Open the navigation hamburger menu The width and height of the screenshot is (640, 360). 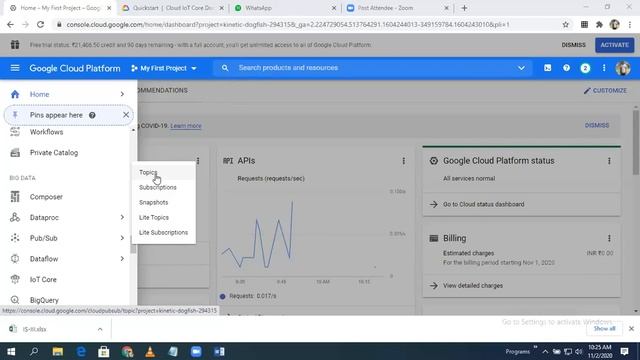15,68
